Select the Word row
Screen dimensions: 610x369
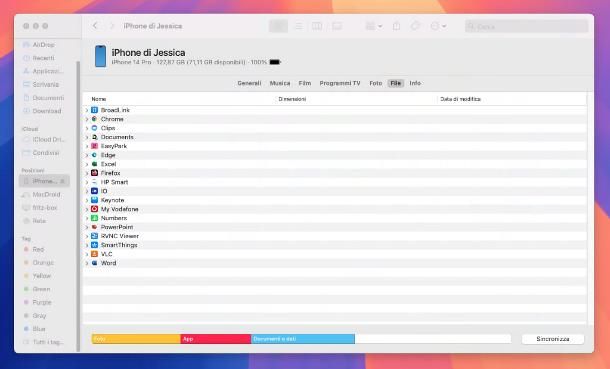pyautogui.click(x=335, y=263)
